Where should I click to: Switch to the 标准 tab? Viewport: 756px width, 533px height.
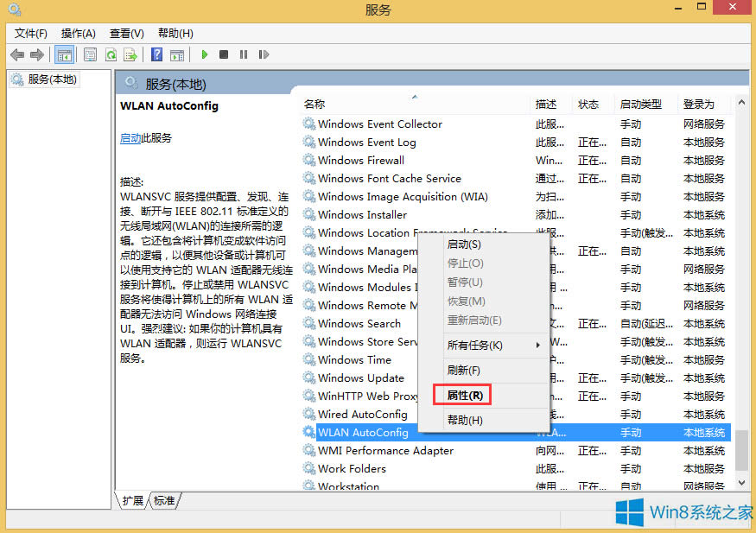pos(164,499)
